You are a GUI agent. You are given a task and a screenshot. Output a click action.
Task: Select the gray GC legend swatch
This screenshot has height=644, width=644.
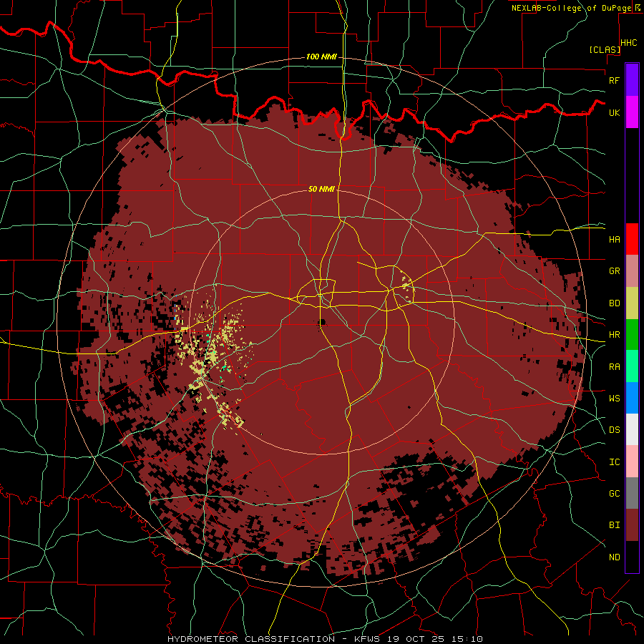632,493
